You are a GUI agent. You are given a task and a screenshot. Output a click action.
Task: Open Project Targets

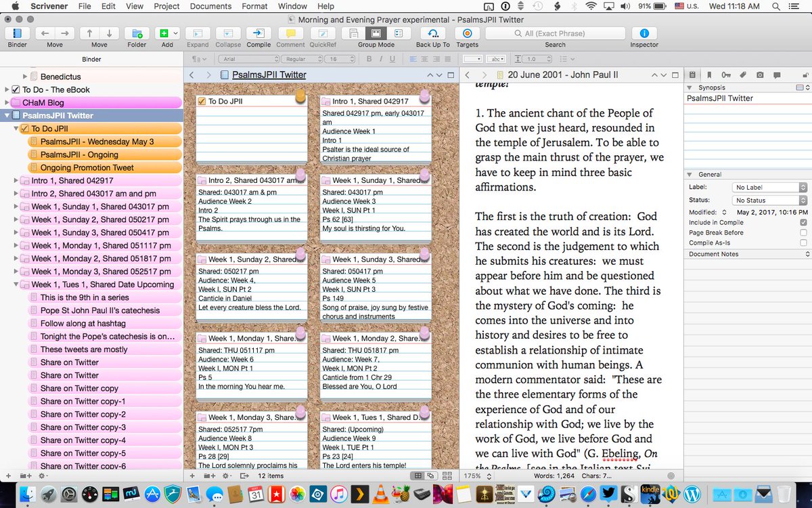(467, 33)
